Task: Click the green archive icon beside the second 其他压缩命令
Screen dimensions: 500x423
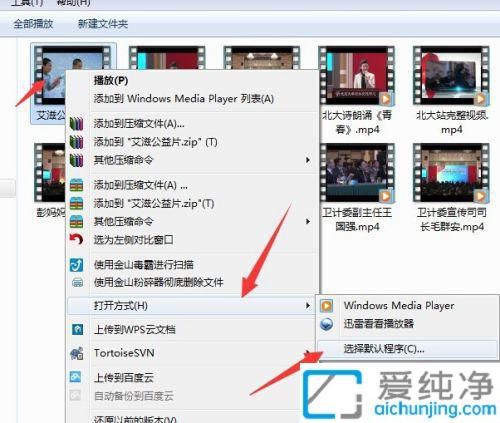Action: (x=76, y=222)
